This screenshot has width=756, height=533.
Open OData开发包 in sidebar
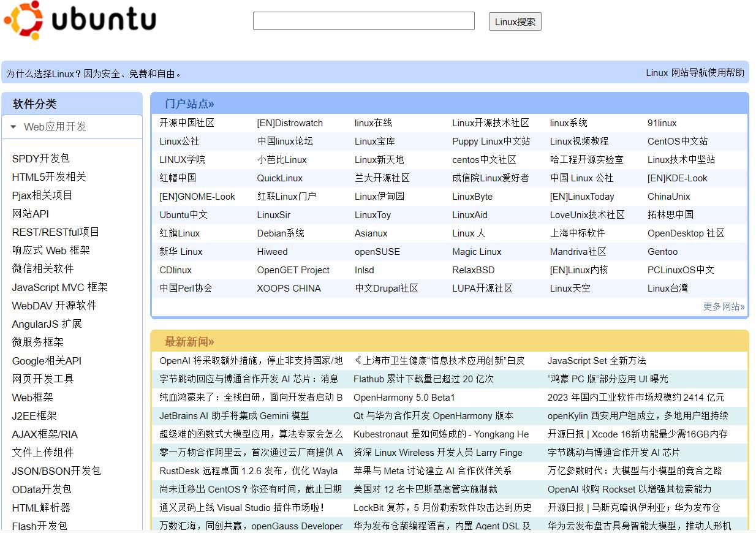click(x=42, y=490)
